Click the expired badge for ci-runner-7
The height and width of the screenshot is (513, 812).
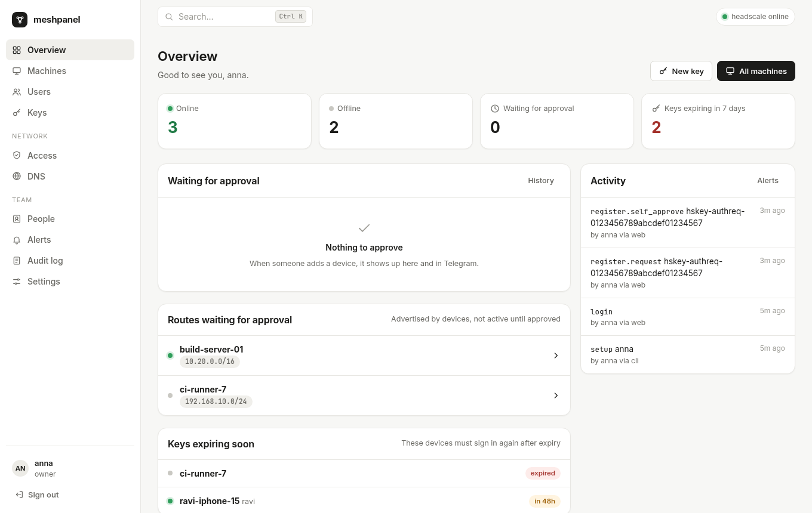tap(543, 474)
